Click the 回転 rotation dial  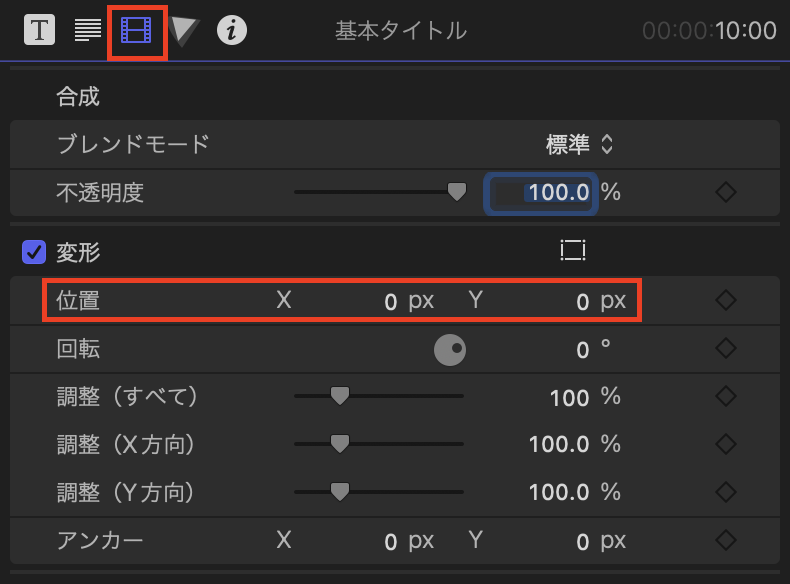450,350
